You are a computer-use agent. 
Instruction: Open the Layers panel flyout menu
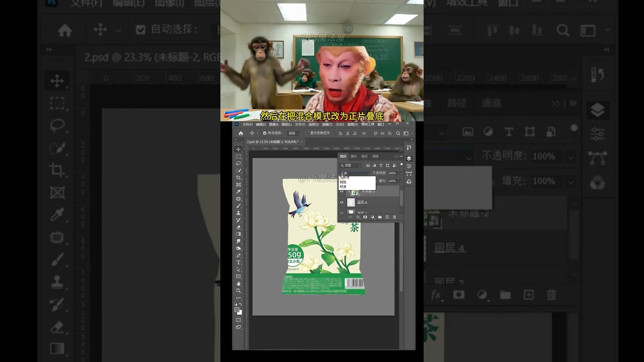coord(401,156)
